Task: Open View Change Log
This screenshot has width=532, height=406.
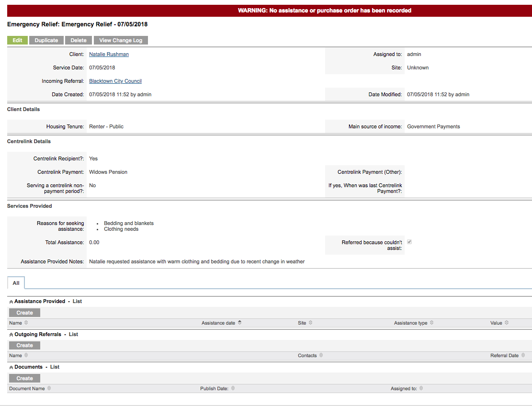Action: pos(121,40)
